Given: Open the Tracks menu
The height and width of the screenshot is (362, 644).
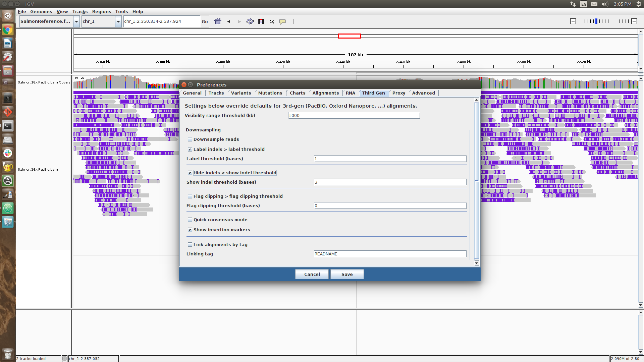Looking at the screenshot, I should [80, 11].
